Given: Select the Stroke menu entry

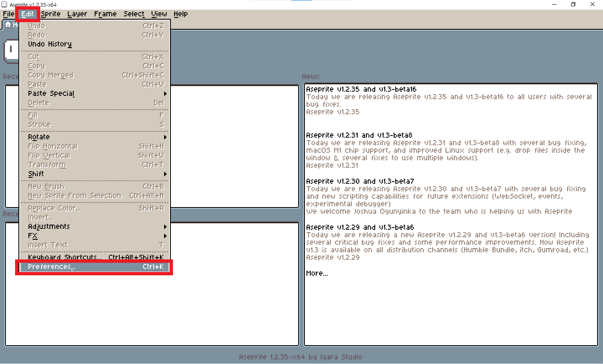Looking at the screenshot, I should 95,124.
